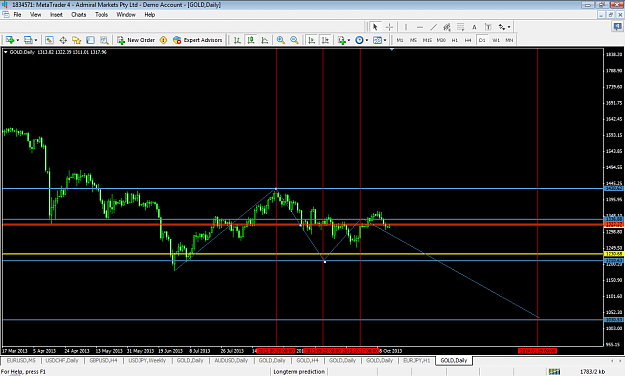Open the Insert menu

point(56,15)
